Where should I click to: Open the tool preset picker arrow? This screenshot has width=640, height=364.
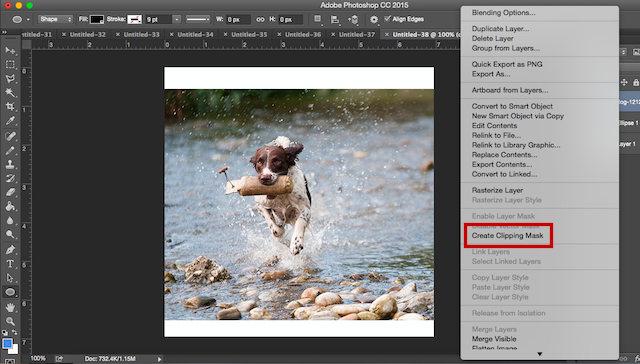(x=28, y=19)
